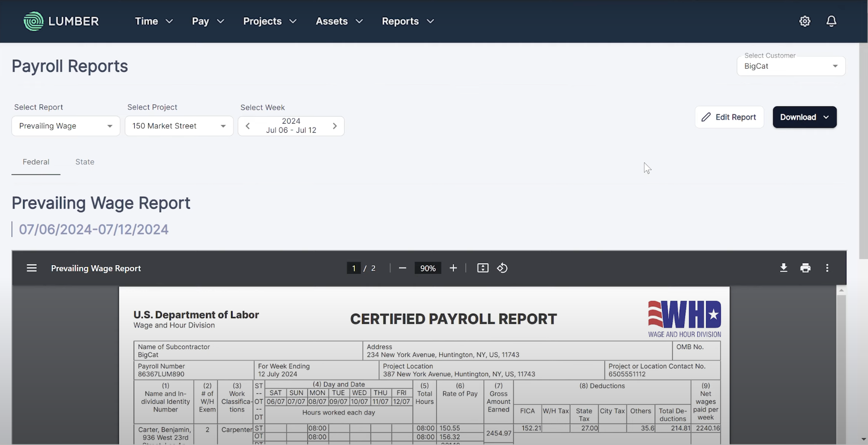Open the Select Project dropdown
The image size is (868, 445).
[x=179, y=126]
